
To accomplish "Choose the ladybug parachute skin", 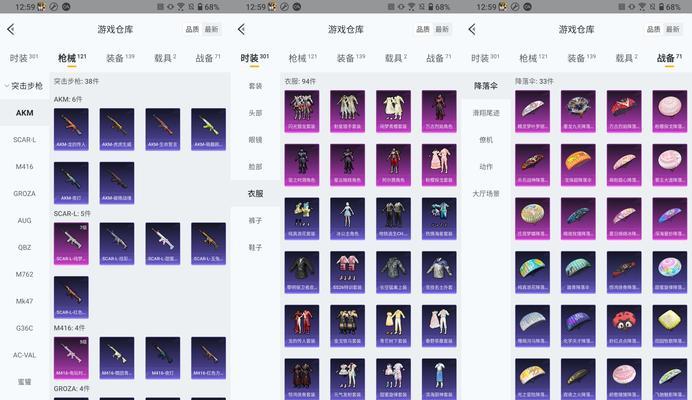I will 624,326.
